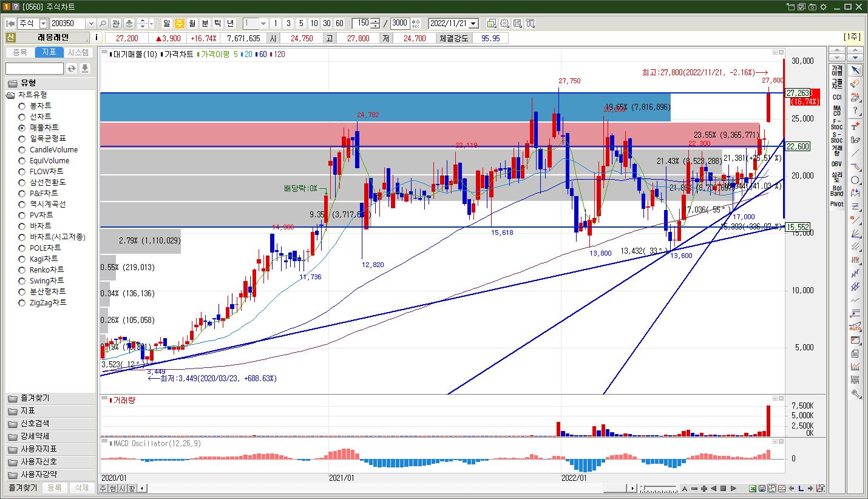Select the text insert tool
The width and height of the screenshot is (868, 499).
(855, 126)
